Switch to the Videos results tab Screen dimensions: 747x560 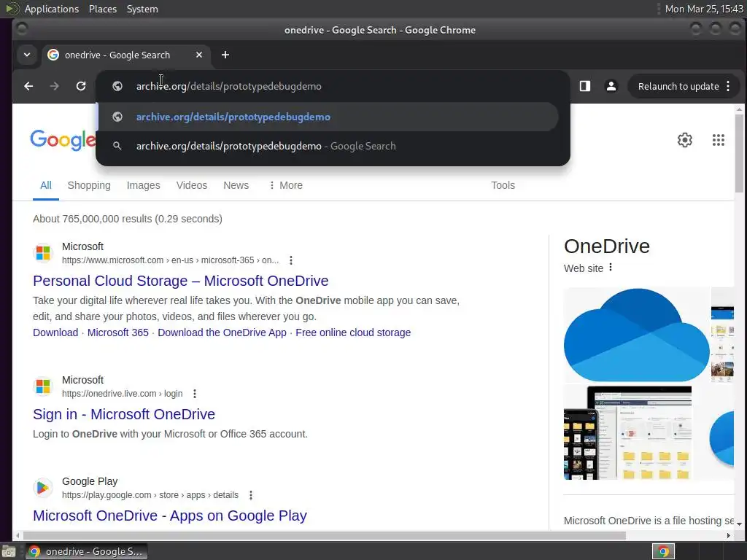pyautogui.click(x=192, y=185)
